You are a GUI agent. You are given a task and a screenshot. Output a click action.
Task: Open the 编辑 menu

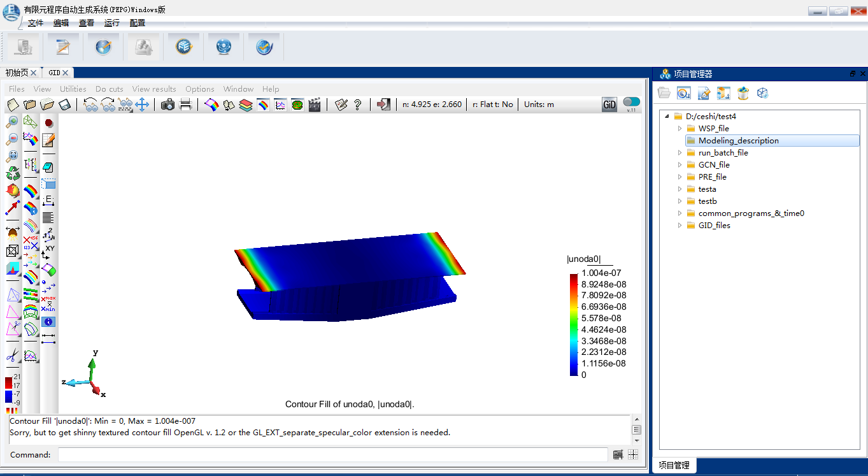tap(61, 23)
